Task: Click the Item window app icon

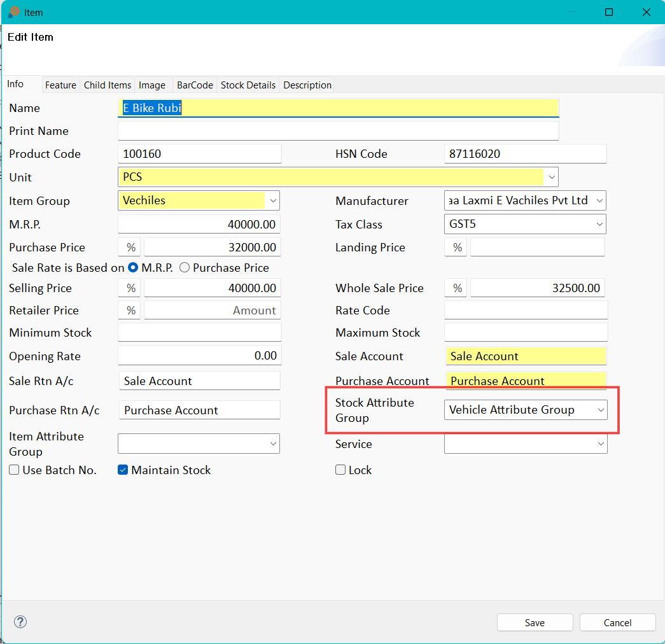Action: coord(14,12)
